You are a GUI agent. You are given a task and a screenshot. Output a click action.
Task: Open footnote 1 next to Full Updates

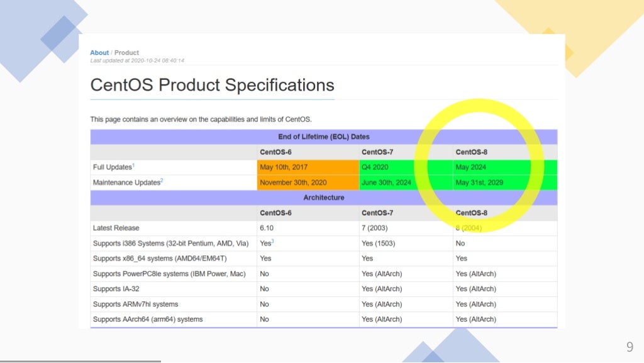[x=133, y=165]
